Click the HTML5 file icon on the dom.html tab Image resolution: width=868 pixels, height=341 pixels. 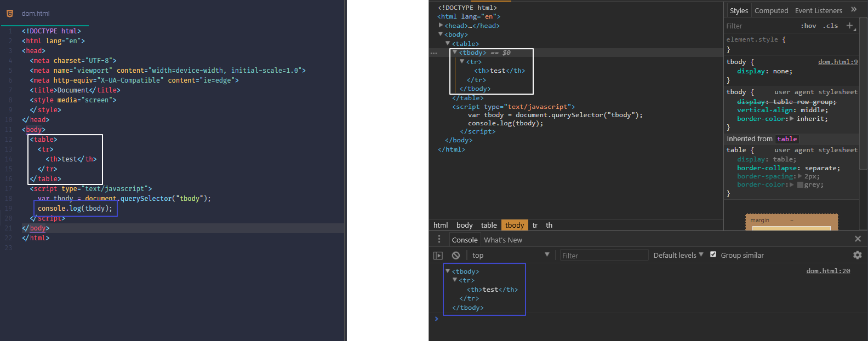pos(10,13)
